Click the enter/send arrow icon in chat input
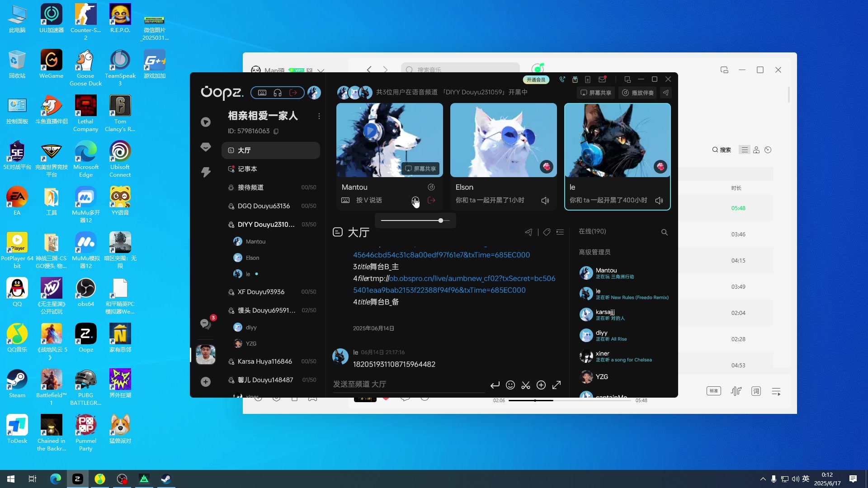The height and width of the screenshot is (488, 868). pos(495,385)
